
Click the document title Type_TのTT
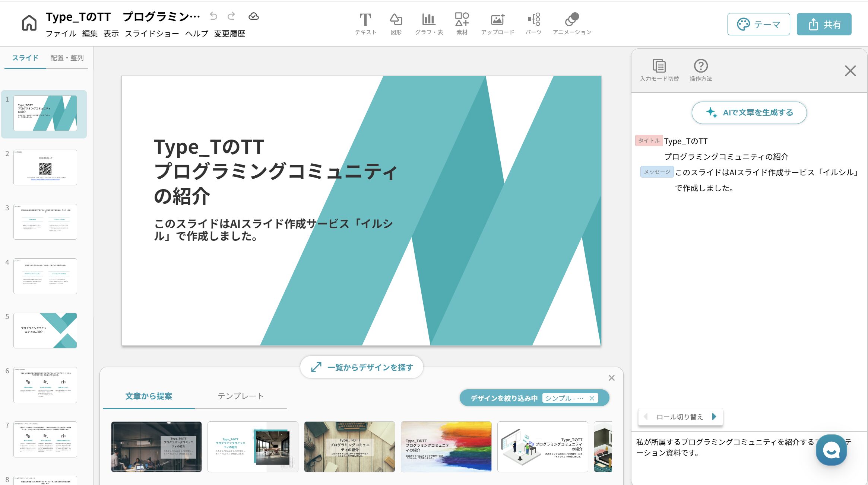(123, 17)
